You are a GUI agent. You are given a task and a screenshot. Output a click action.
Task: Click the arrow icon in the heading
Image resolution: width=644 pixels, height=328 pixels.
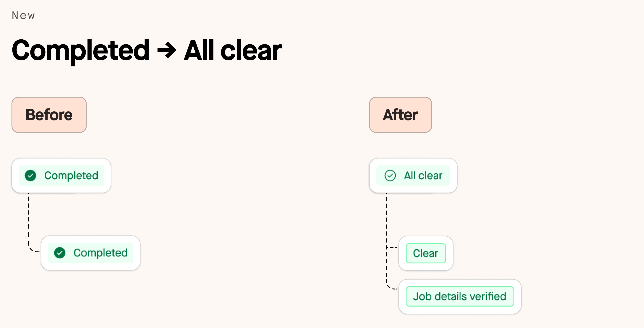tap(167, 50)
